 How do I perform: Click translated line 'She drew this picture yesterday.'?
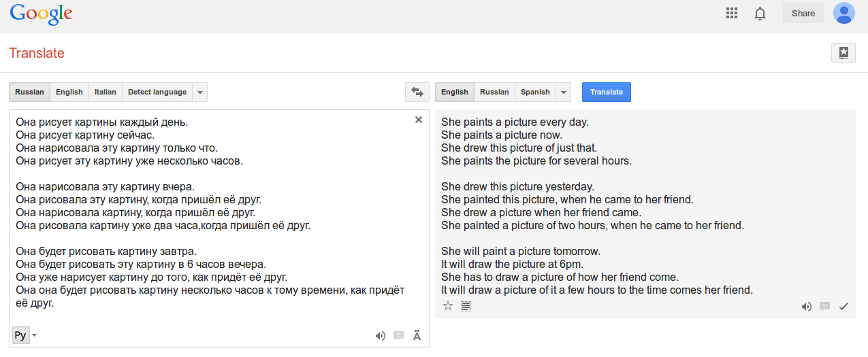coord(518,186)
